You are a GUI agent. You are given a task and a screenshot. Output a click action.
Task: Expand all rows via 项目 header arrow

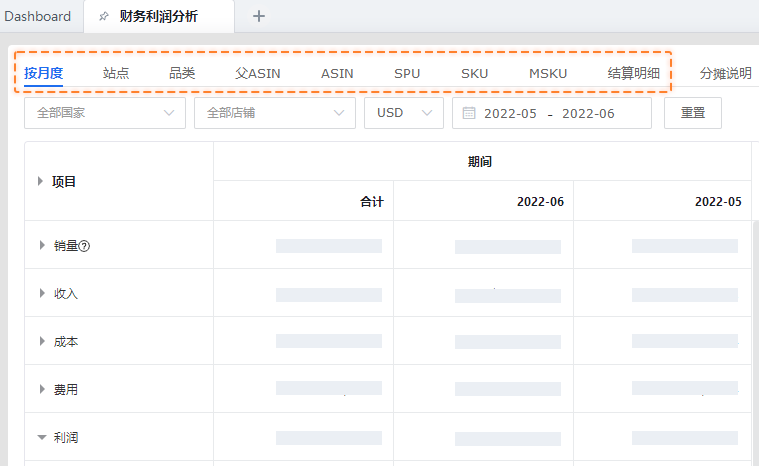(x=41, y=181)
